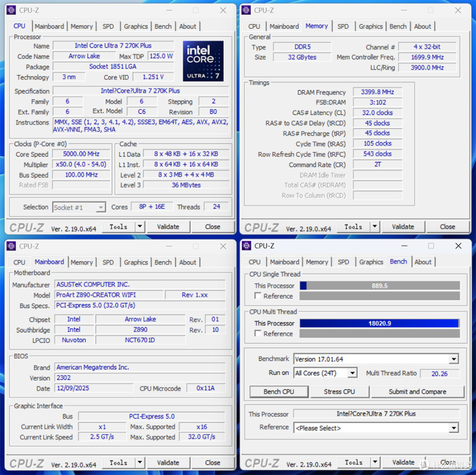Open the Memory tab in the Mainboard window
The image size is (476, 475).
click(82, 262)
